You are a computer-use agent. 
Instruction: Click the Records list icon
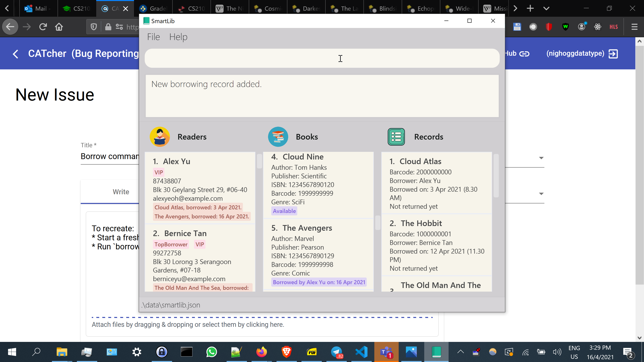(x=396, y=137)
